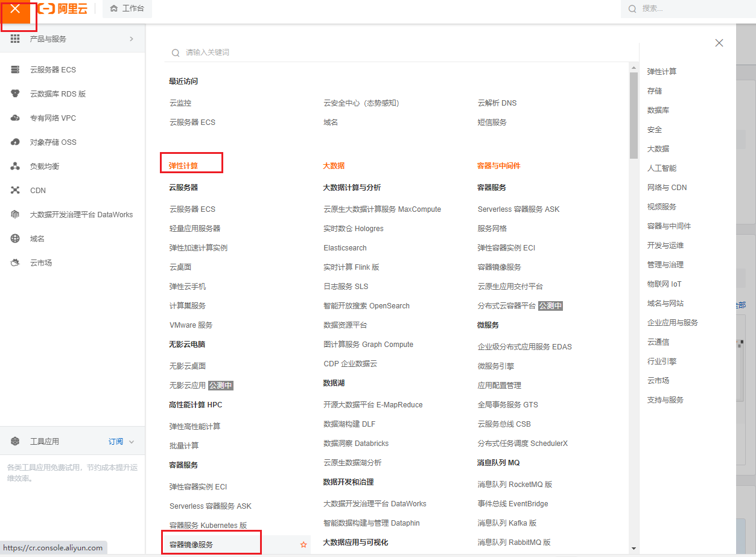Close the products panel with the gray X
756x557 pixels.
coord(719,43)
